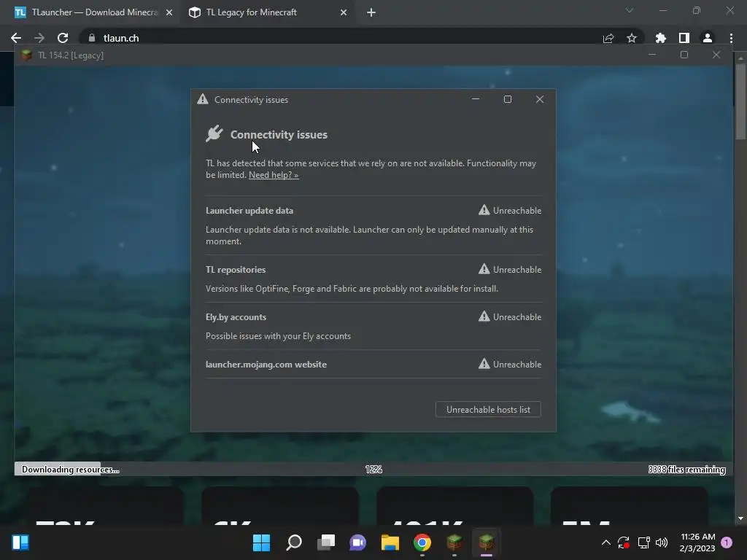Bookmark this page with the star icon
This screenshot has width=747, height=560.
[632, 38]
